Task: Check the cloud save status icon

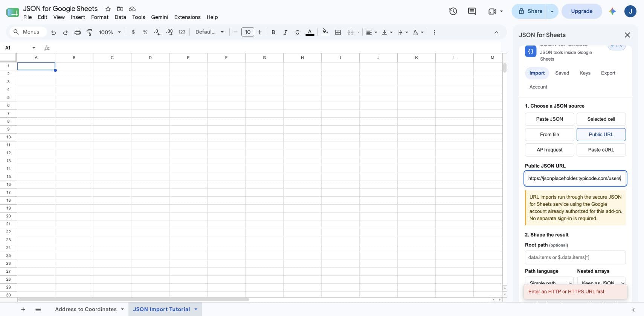Action: [132, 9]
